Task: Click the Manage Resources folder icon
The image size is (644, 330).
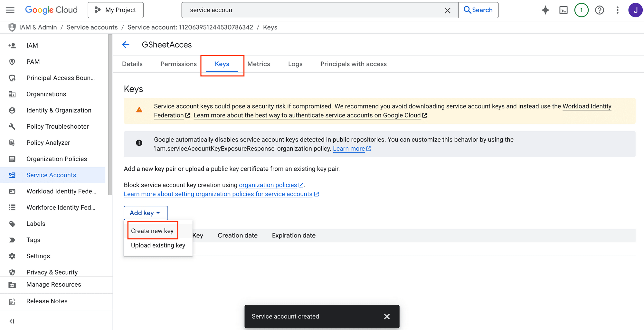Action: [12, 285]
